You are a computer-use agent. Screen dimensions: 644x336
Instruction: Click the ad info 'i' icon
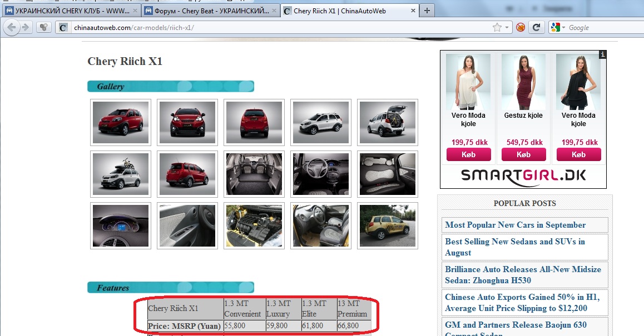click(602, 54)
